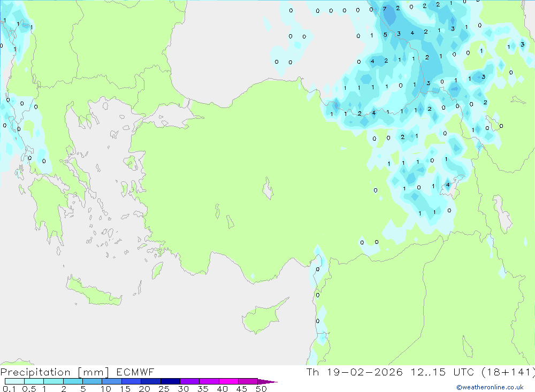535x392 pixels.
Task: Select the 15–20 mm legend swatch
Action: [132, 381]
